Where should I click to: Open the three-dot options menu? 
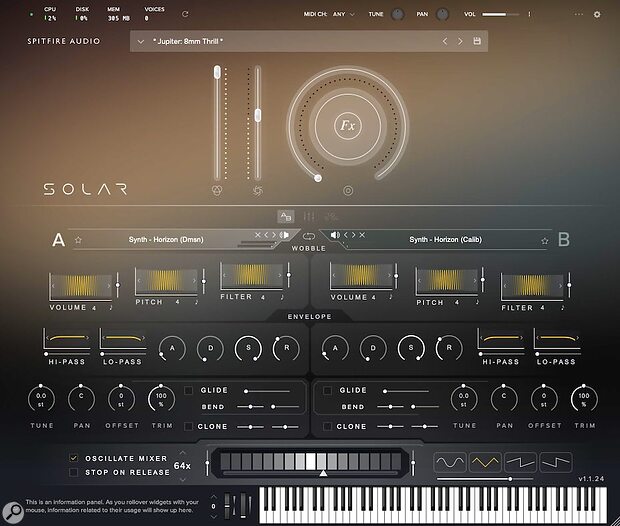tap(578, 14)
